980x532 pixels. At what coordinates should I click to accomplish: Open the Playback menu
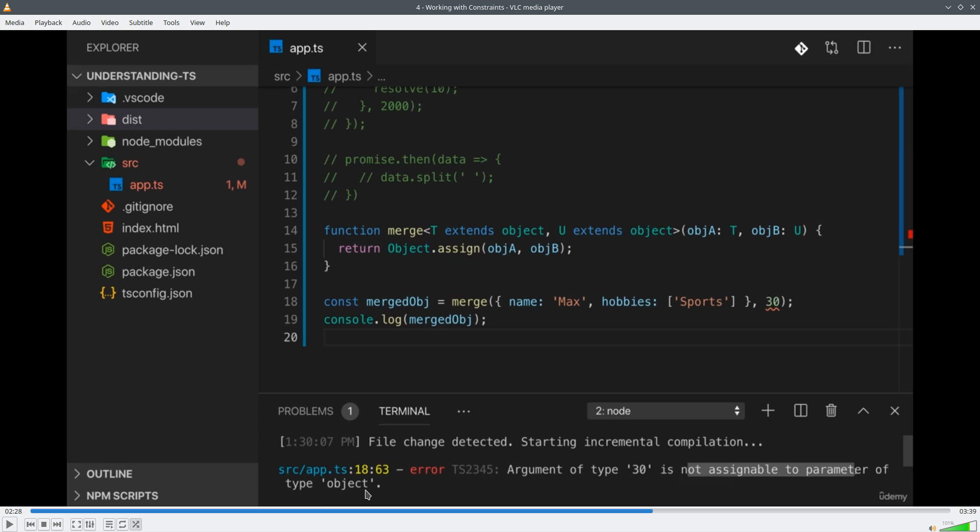(48, 22)
